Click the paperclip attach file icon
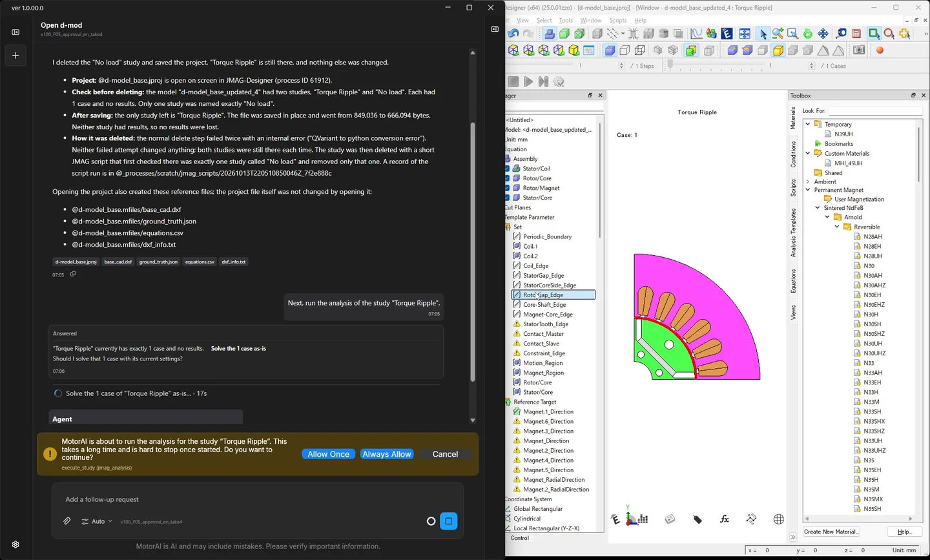Viewport: 930px width, 560px height. tap(67, 521)
